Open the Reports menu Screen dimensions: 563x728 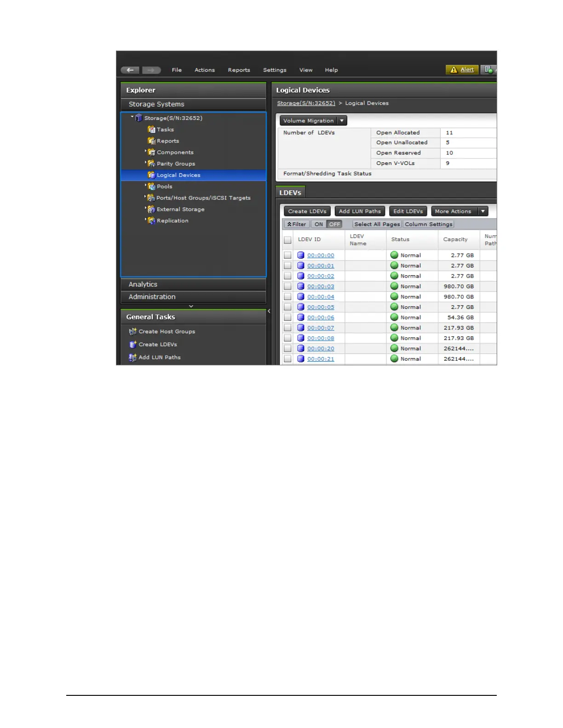click(239, 70)
